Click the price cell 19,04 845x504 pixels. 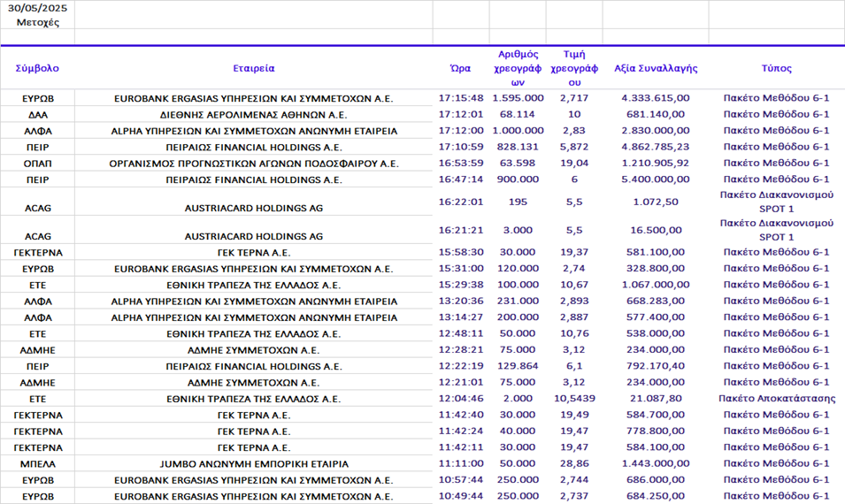tap(574, 163)
